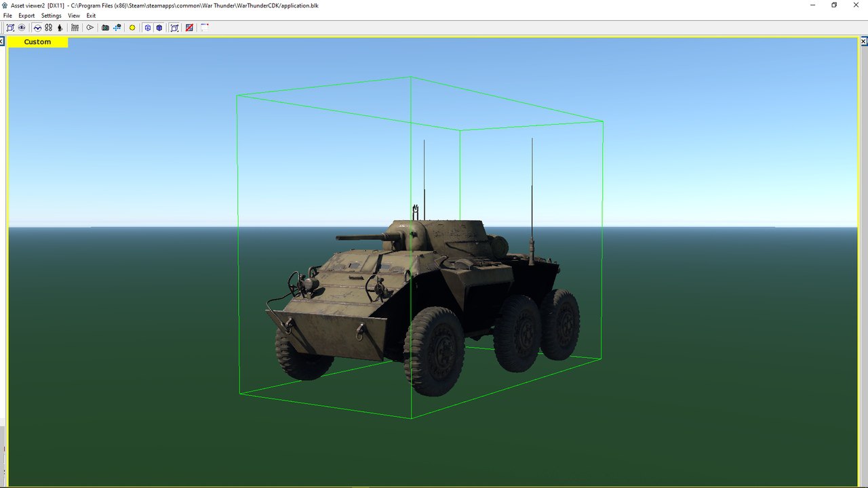Open the Settings menu

pyautogui.click(x=51, y=16)
